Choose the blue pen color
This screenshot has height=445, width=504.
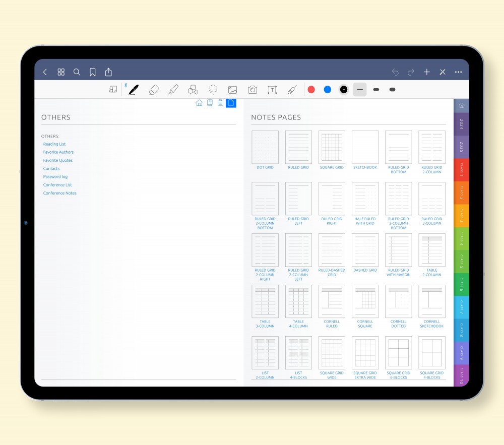328,90
